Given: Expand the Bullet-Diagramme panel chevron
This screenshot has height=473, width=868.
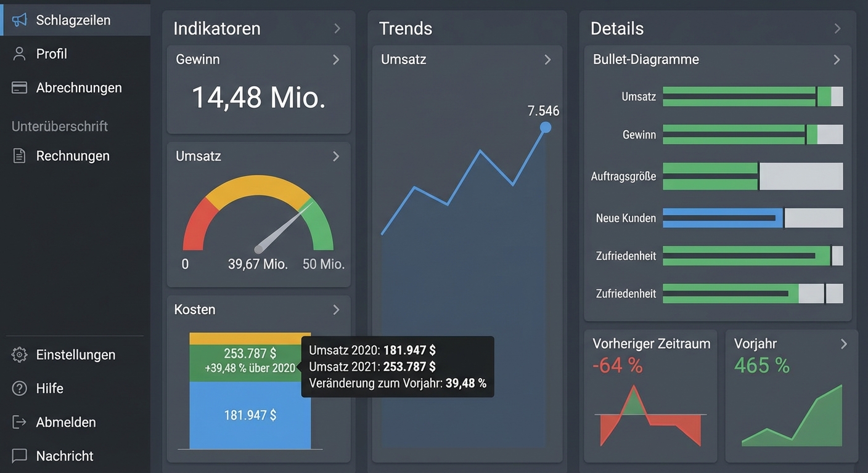Looking at the screenshot, I should pyautogui.click(x=837, y=60).
